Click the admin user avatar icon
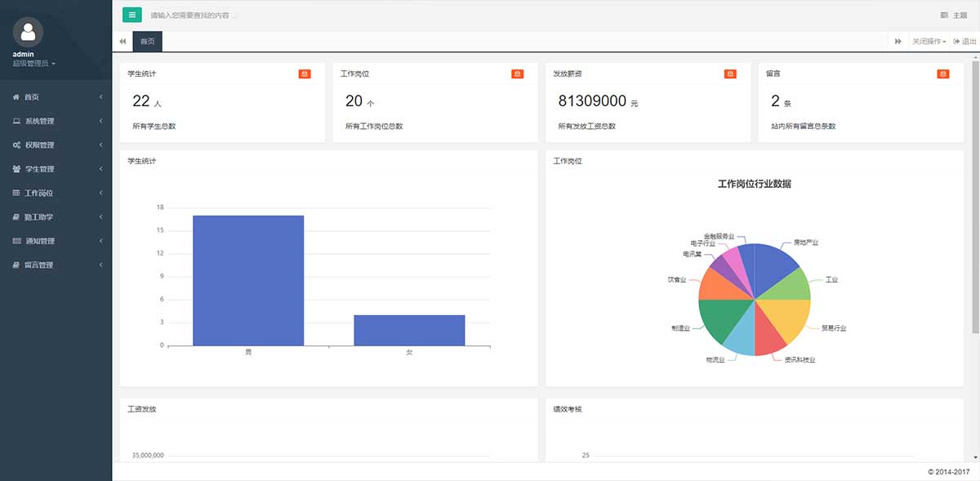The image size is (980, 481). tap(29, 32)
